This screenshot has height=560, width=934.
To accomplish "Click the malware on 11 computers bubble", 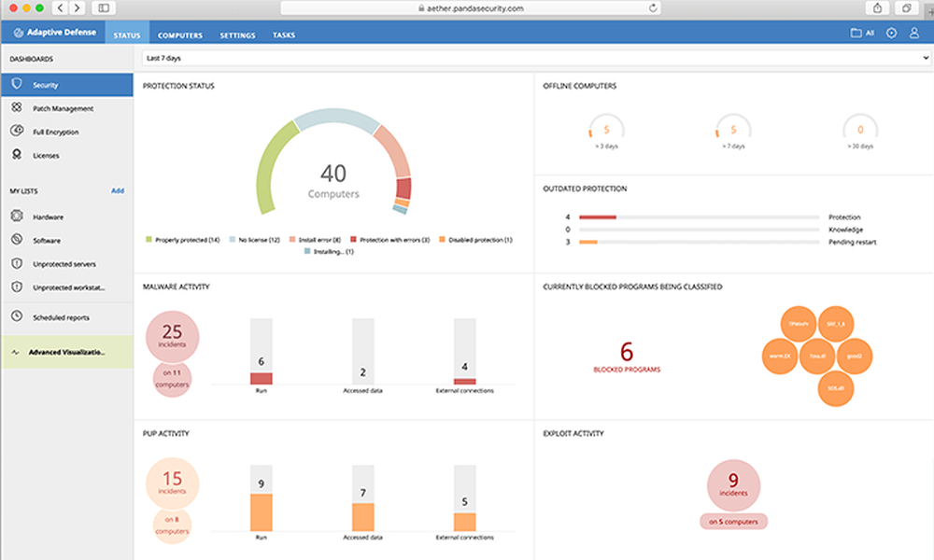I will (172, 379).
